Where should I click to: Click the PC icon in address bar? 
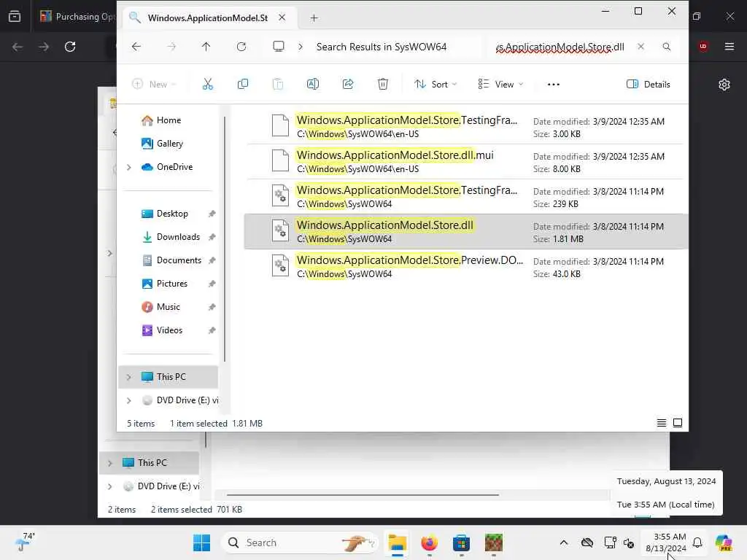(x=278, y=47)
